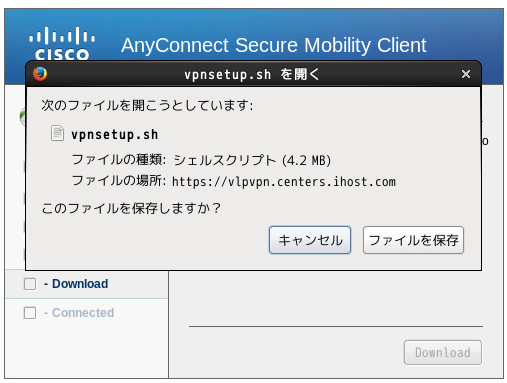Screen dimensions: 507x383
Task: Click the Firefox icon in the dialog title bar
Action: [x=40, y=74]
